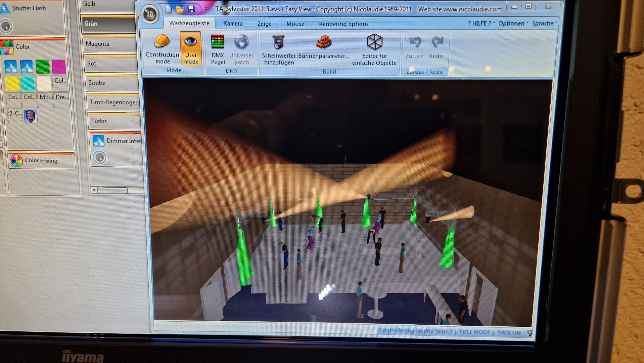Image resolution: width=644 pixels, height=363 pixels.
Task: Open DMX Pegel level display
Action: pos(218,49)
